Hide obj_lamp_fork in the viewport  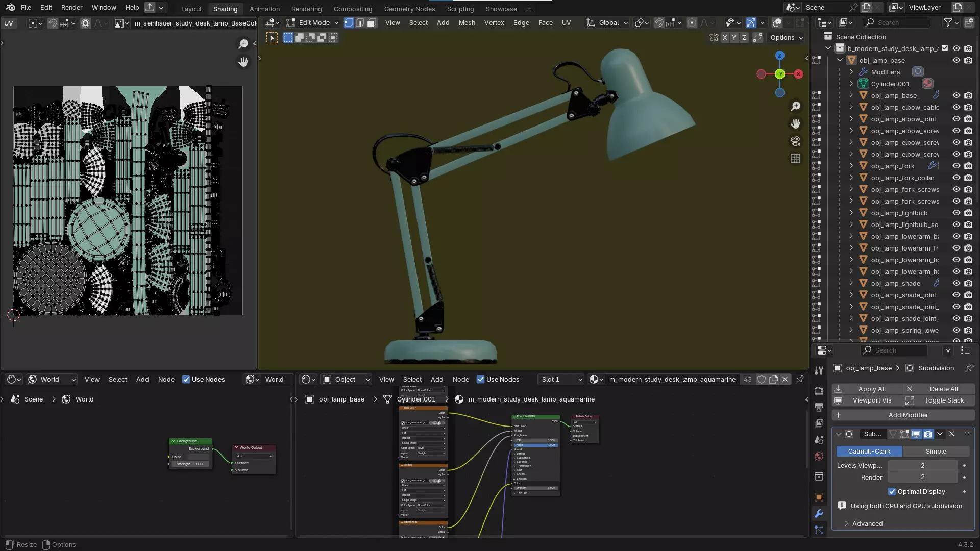[957, 166]
